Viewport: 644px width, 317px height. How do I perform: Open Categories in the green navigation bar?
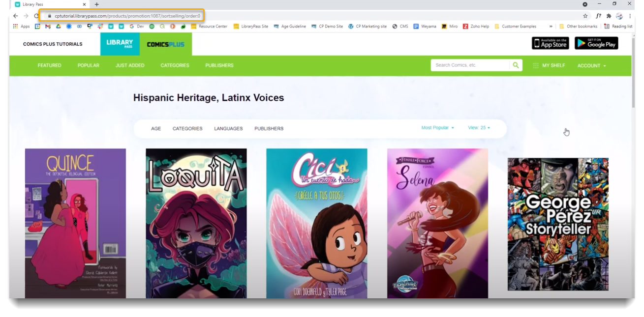point(175,65)
